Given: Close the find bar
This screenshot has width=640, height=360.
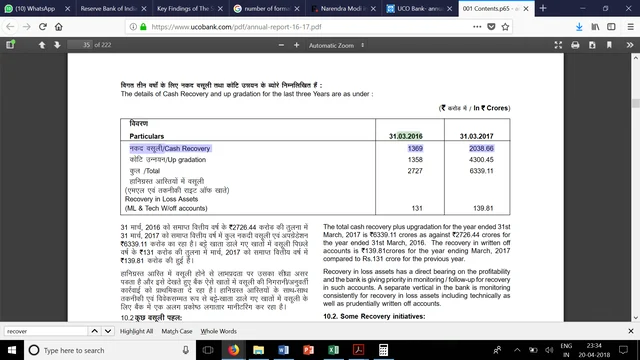Looking at the screenshot, I should pos(631,331).
